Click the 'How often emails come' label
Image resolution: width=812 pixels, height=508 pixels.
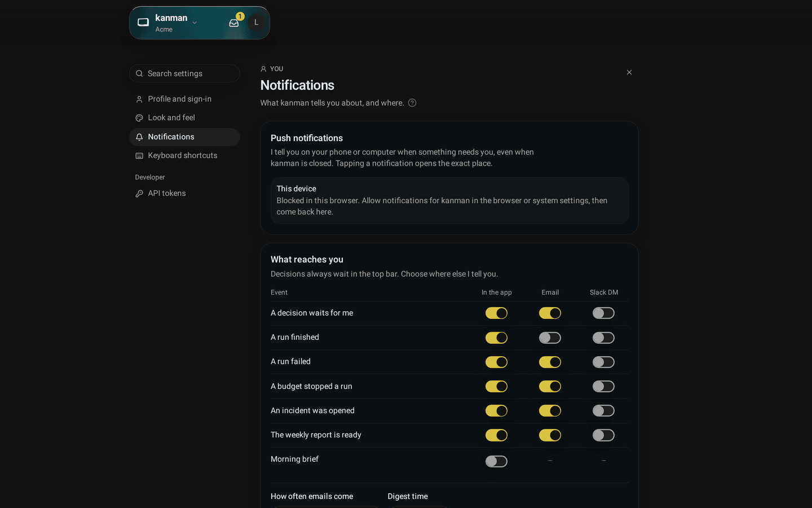tap(312, 496)
